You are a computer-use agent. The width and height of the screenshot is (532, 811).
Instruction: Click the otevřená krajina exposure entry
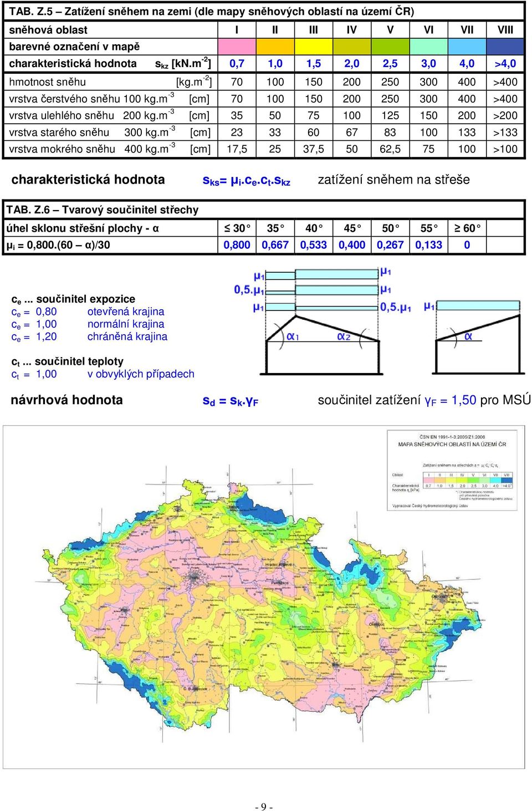pyautogui.click(x=126, y=312)
